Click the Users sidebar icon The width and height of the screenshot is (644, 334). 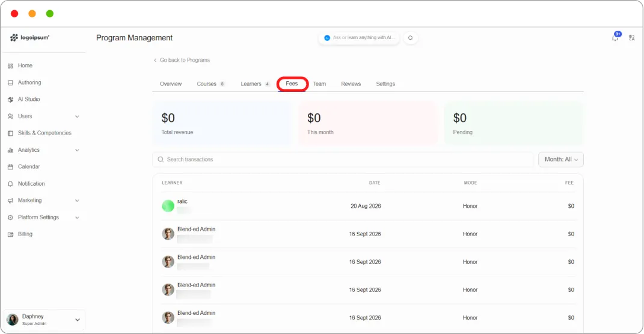click(10, 117)
